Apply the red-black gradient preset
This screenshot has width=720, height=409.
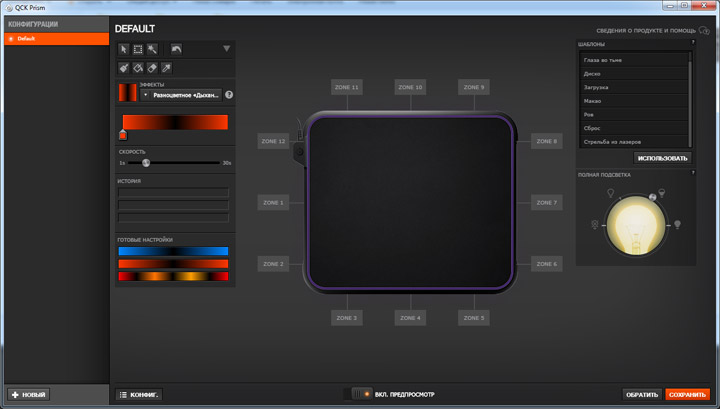173,264
